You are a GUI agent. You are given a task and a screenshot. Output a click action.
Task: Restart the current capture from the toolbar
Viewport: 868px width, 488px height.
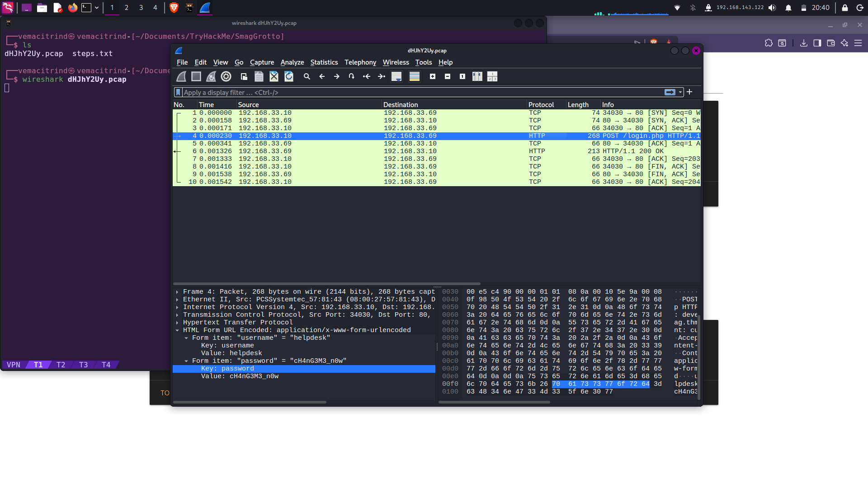[x=211, y=76]
